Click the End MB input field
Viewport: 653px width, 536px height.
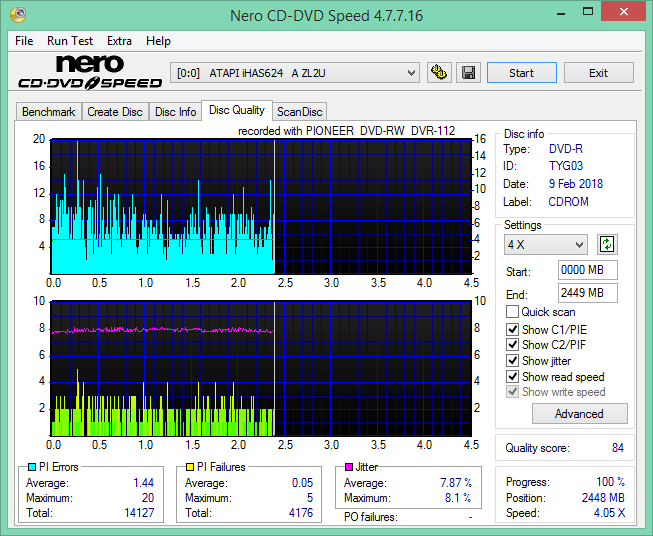pos(588,293)
